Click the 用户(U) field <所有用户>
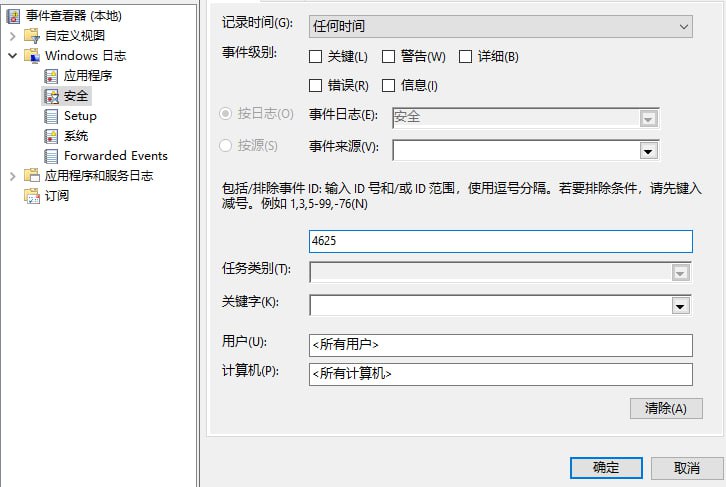Viewport: 726px width, 487px height. (501, 345)
